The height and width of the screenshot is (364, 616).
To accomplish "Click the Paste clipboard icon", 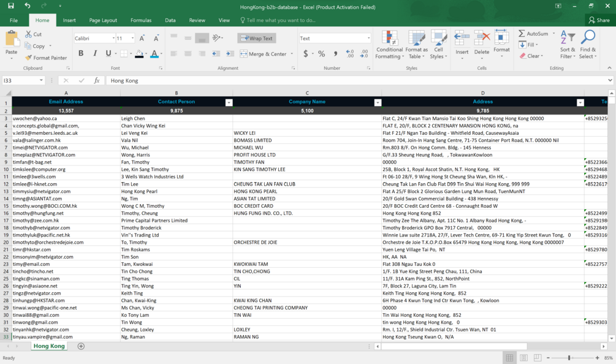I will tap(12, 39).
